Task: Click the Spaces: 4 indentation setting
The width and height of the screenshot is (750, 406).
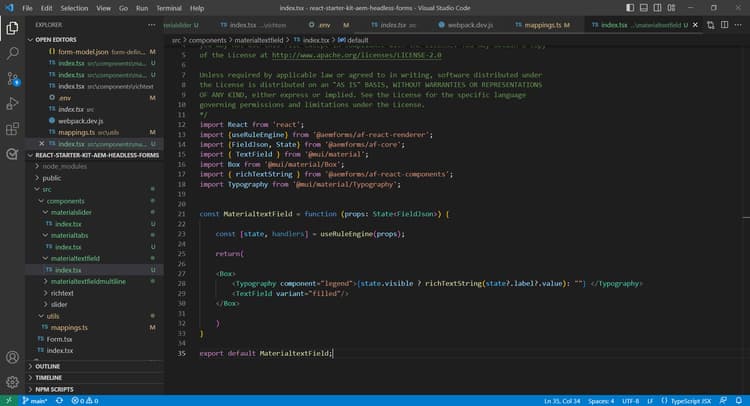Action: pyautogui.click(x=602, y=400)
